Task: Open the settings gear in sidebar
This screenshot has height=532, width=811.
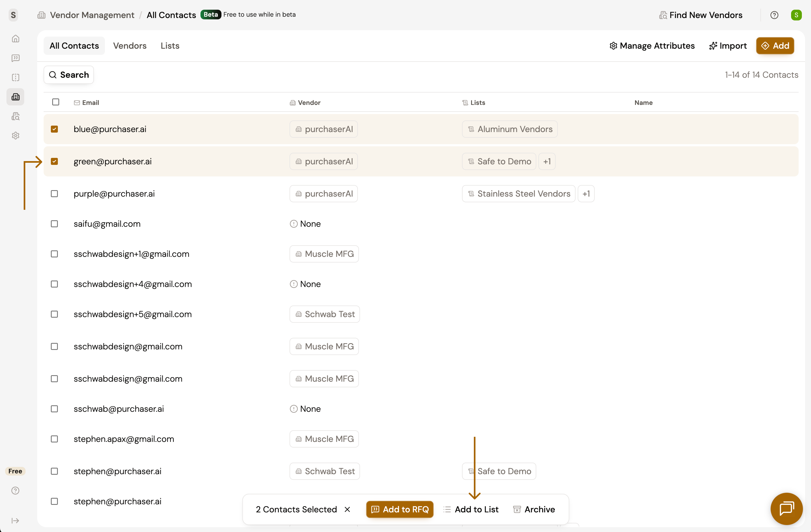Action: [15, 136]
